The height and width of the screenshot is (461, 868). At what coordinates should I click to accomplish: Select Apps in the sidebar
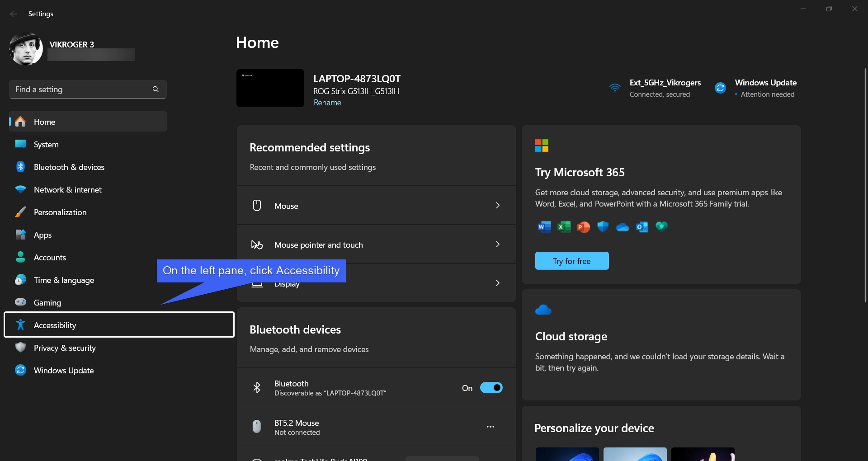point(88,235)
